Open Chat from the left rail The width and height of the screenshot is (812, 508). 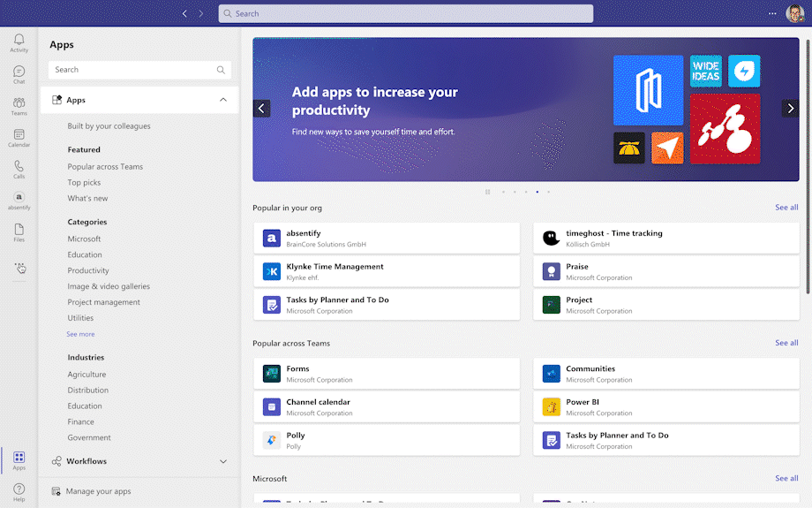click(x=19, y=74)
